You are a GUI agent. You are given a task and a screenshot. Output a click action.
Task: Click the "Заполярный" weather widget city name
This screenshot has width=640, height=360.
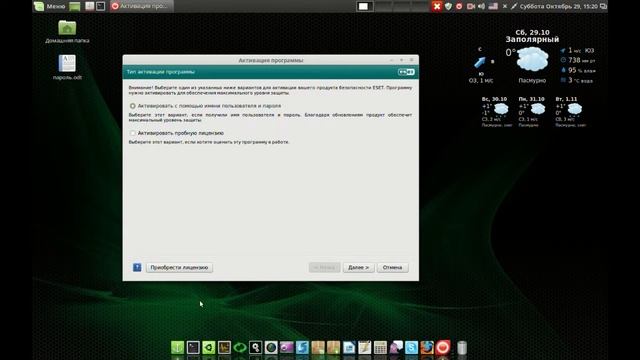(532, 40)
